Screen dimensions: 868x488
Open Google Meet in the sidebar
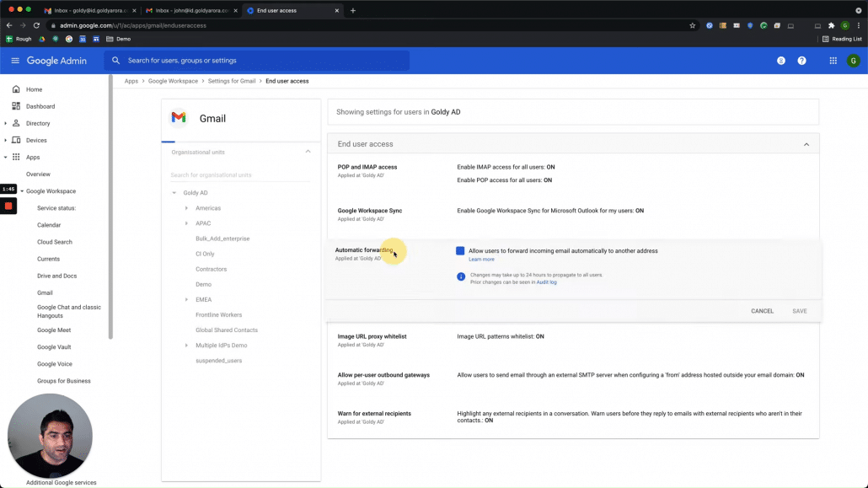[x=54, y=330]
